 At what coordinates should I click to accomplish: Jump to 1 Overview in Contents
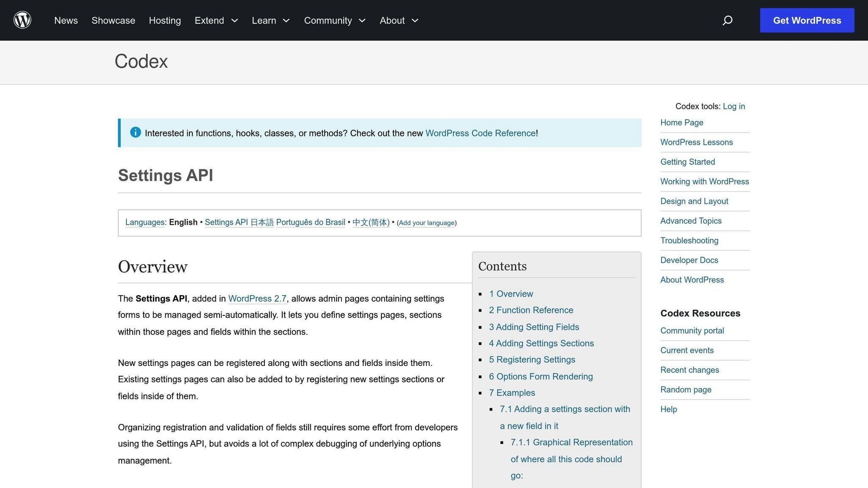(511, 294)
